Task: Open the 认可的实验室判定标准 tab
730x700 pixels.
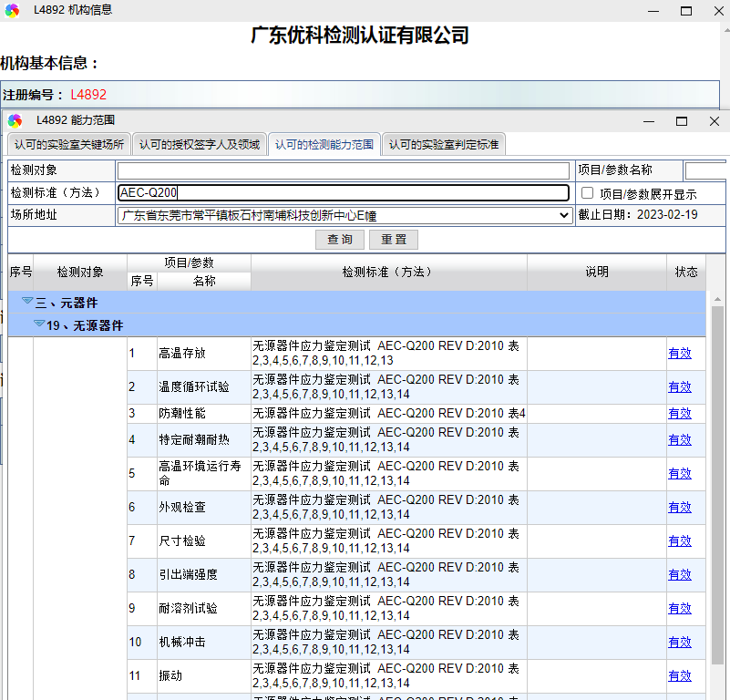Action: [445, 143]
